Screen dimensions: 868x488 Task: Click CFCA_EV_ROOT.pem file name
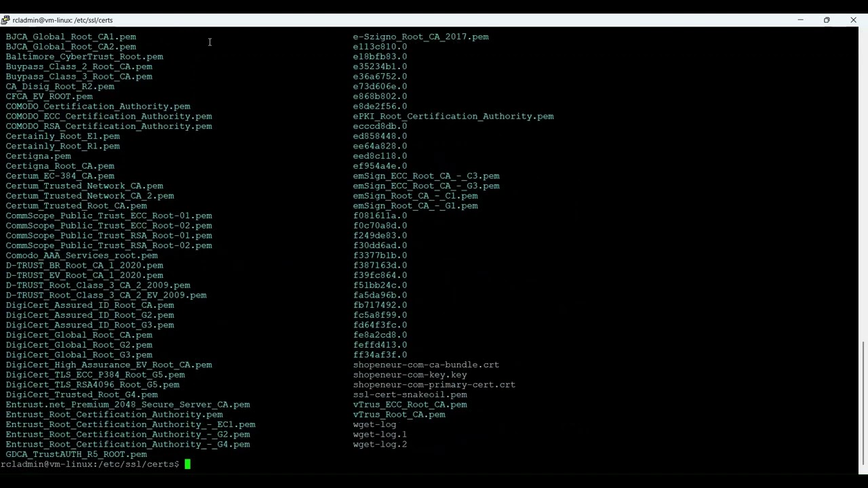(x=50, y=96)
